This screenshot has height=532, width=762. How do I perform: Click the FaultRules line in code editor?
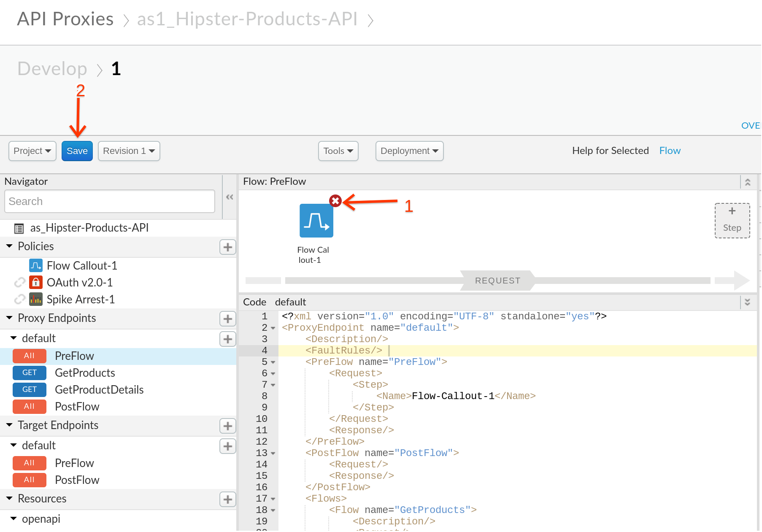click(518, 351)
